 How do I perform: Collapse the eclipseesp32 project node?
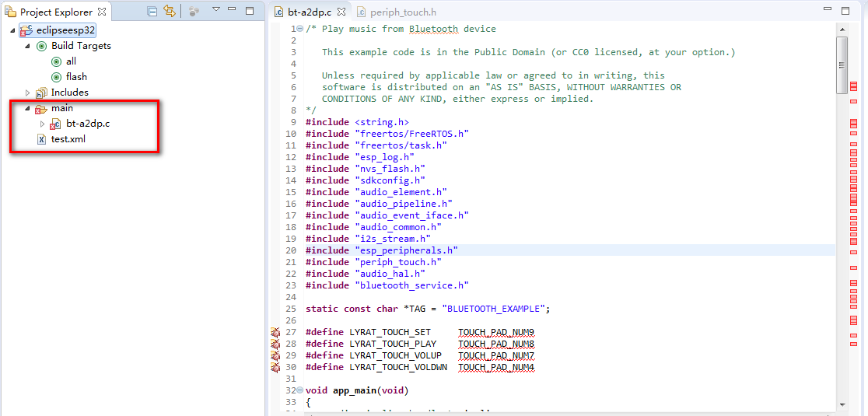coord(12,30)
